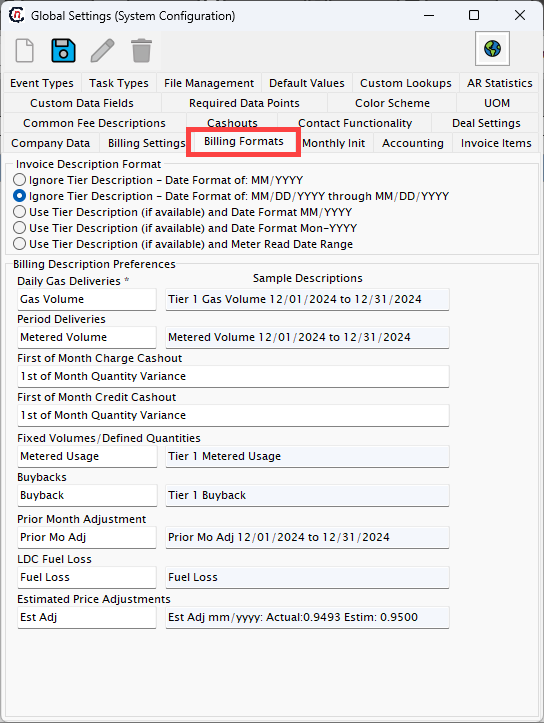Select Use Tier Description and Date Format MM/YYYY
Viewport: 544px width, 723px height.
tap(19, 212)
